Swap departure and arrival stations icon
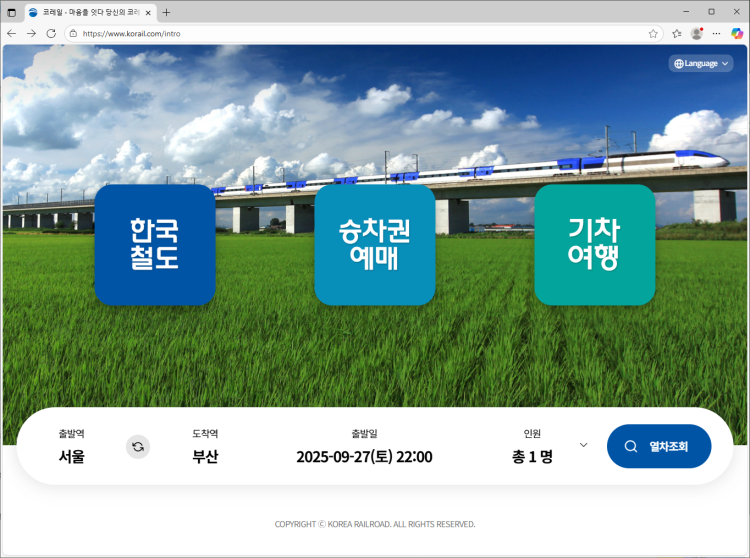Viewport: 750px width, 558px height. [138, 447]
